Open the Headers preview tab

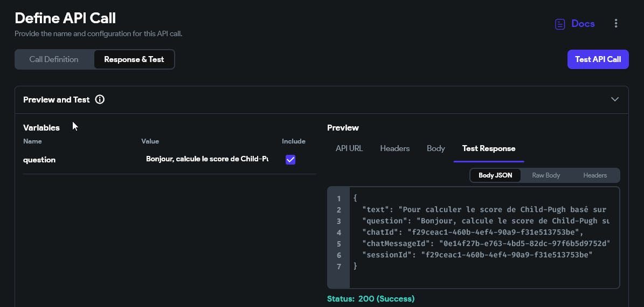tap(395, 148)
